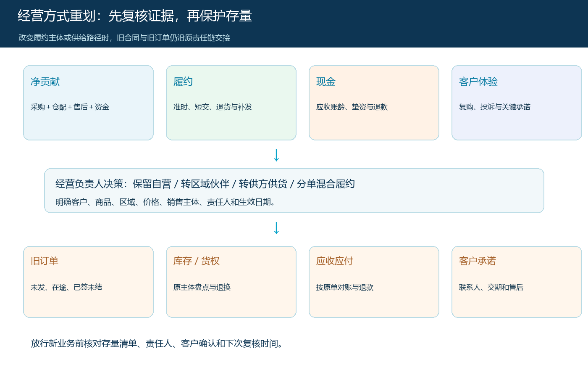Select the 应收应付 card heading
This screenshot has width=588, height=370.
tap(335, 261)
